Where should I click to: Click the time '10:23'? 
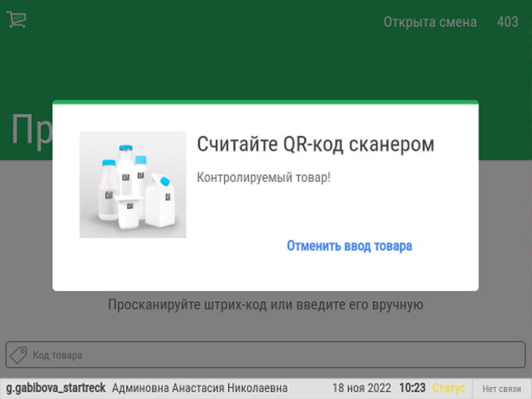[412, 388]
